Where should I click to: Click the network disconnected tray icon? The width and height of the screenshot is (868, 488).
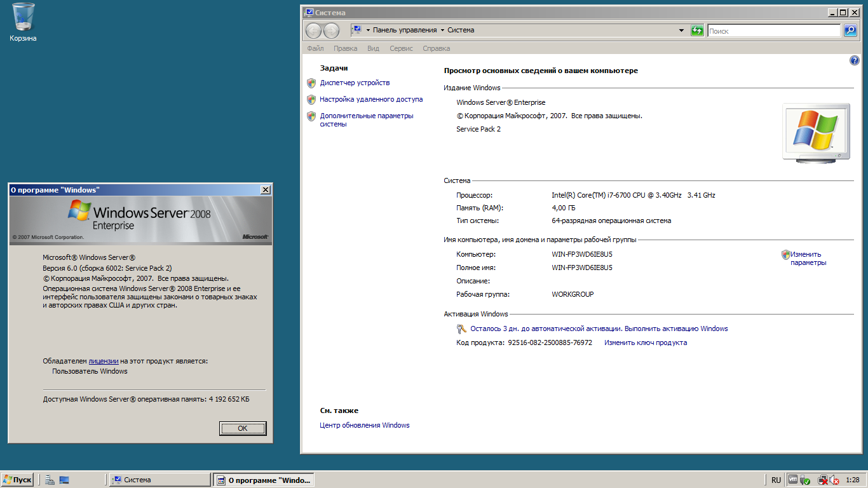pos(822,480)
